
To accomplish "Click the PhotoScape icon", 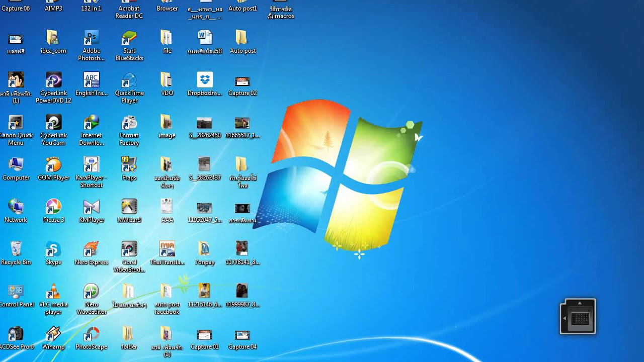I will tap(91, 334).
